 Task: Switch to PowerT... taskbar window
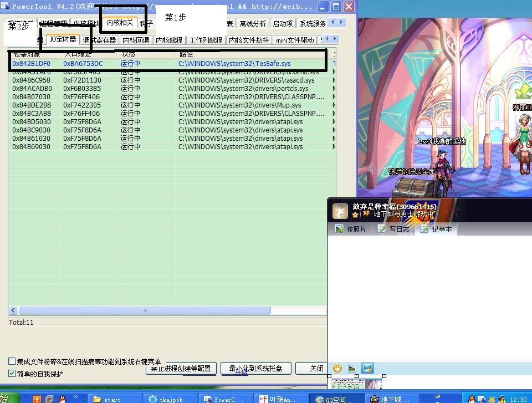[x=226, y=399]
